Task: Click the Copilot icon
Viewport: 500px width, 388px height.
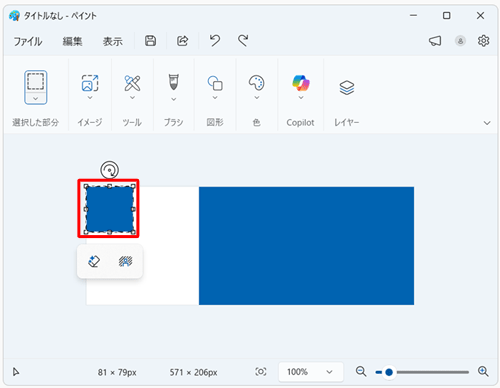Action: click(301, 83)
